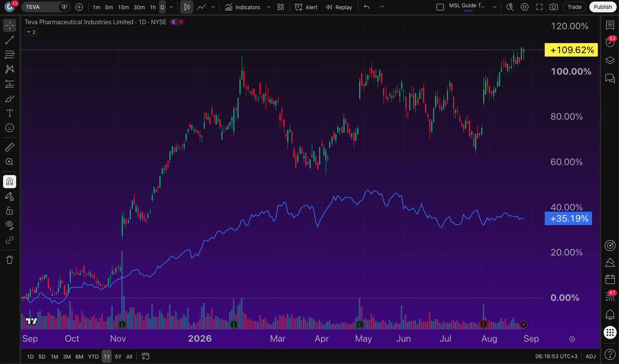Expand the favorite indicators dropdown
The height and width of the screenshot is (364, 619).
click(269, 7)
